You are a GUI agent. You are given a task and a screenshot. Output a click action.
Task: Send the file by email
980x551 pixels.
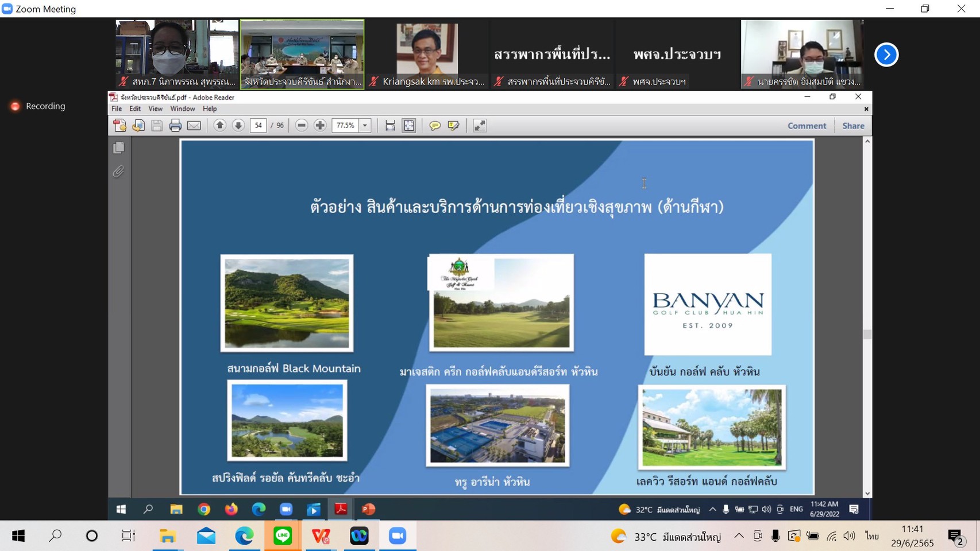coord(194,126)
